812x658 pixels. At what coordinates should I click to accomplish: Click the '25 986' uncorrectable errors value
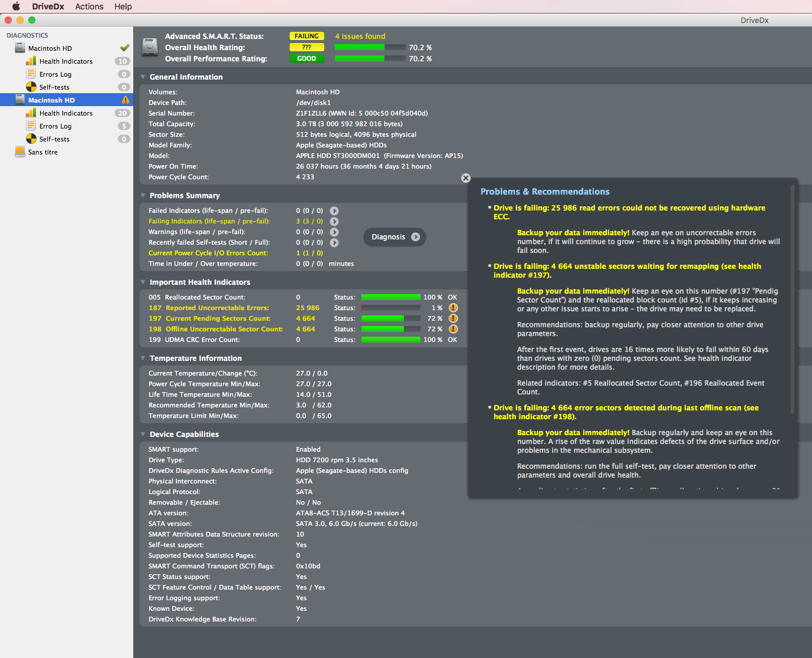(308, 308)
